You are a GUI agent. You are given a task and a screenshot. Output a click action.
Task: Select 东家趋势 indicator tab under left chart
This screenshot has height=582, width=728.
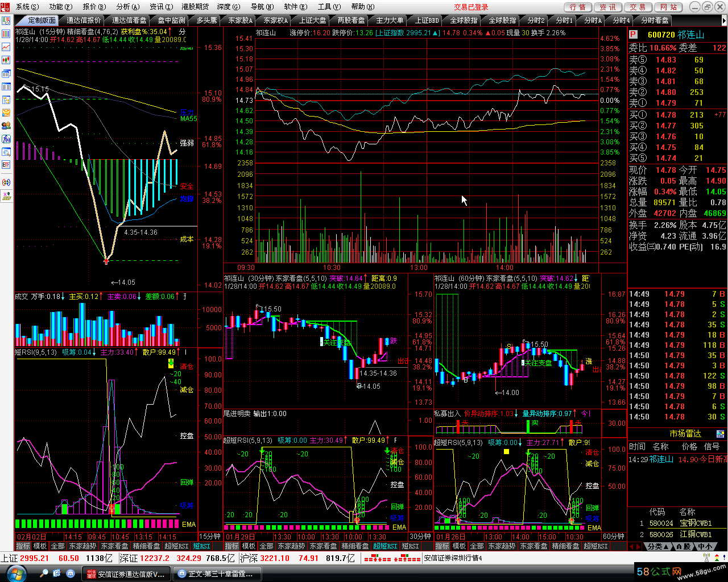[x=82, y=546]
